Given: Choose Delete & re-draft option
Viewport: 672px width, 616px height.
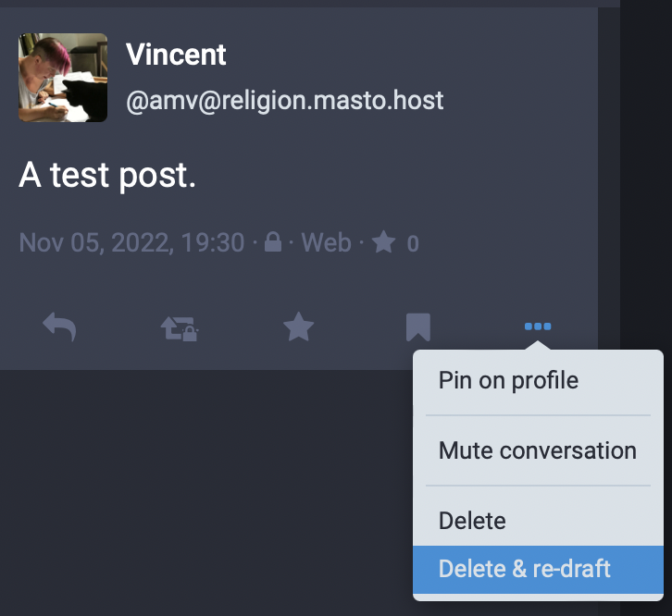Looking at the screenshot, I should [525, 568].
